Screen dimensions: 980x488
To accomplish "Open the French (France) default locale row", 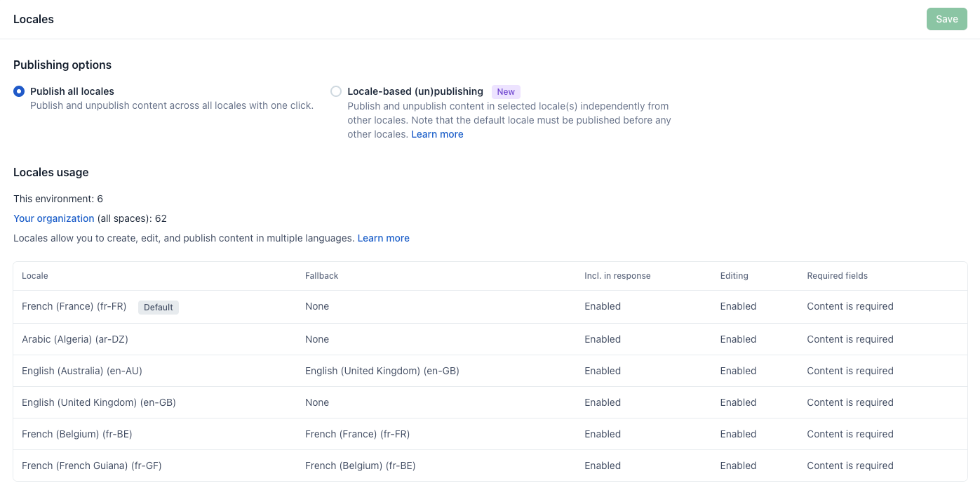I will [74, 306].
